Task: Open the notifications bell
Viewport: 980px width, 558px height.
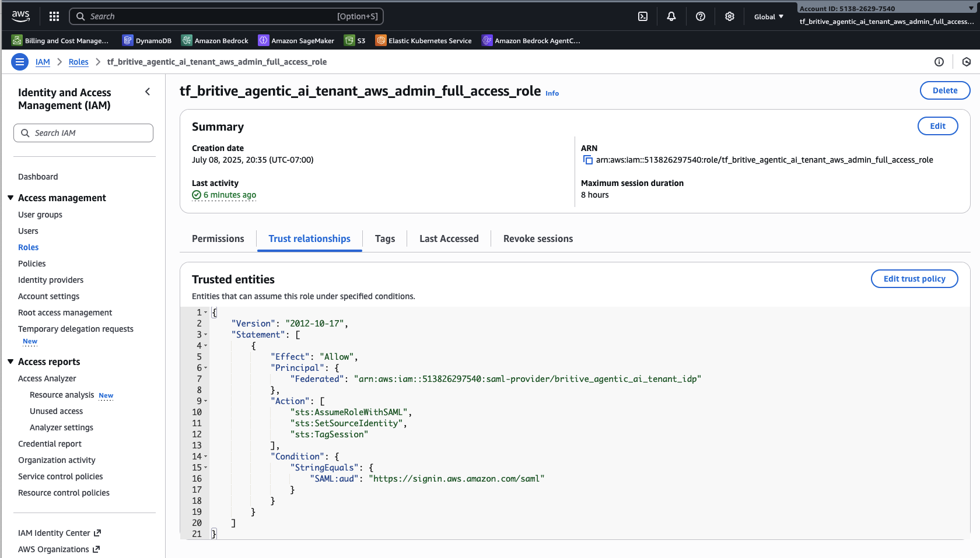Action: pos(671,16)
